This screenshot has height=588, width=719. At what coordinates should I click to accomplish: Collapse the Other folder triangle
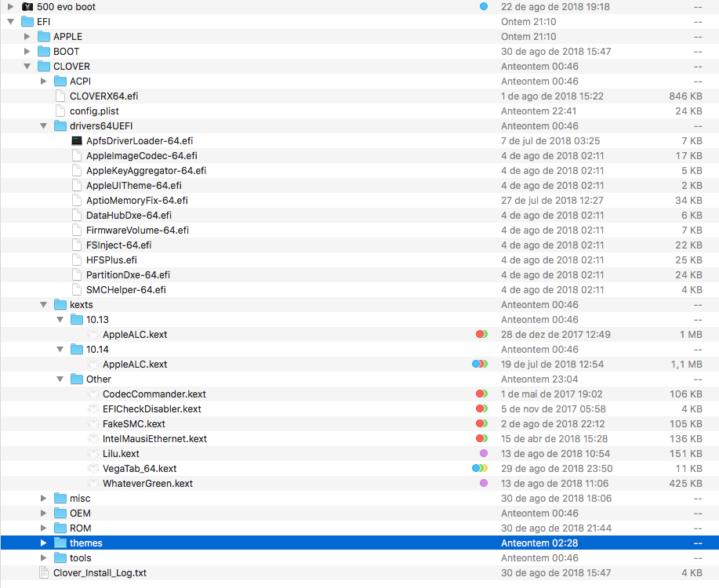click(60, 379)
